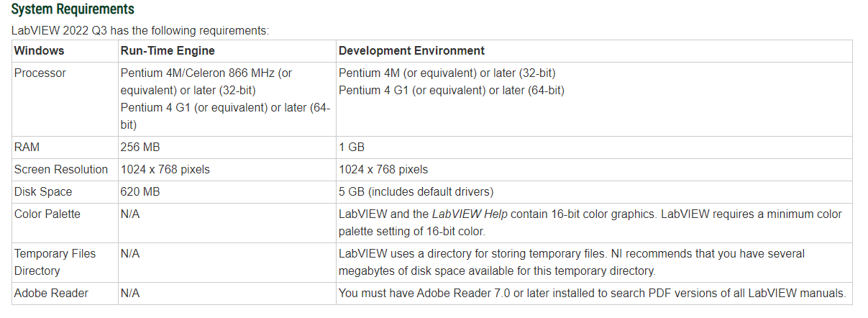Click the Disk Space row label

[x=43, y=192]
